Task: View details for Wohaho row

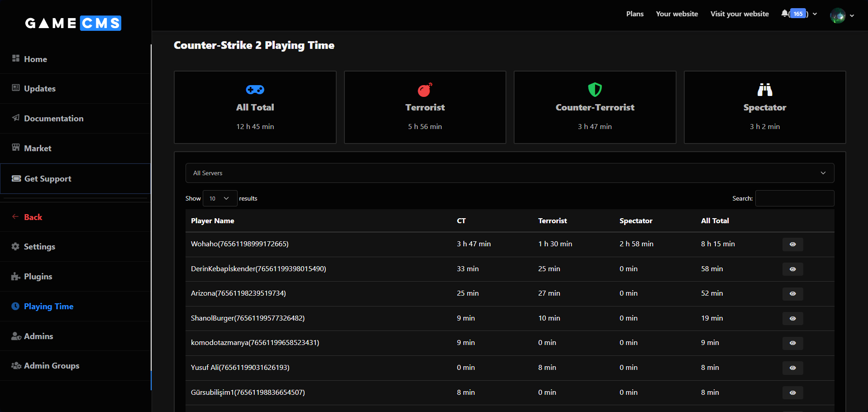Action: click(x=793, y=244)
